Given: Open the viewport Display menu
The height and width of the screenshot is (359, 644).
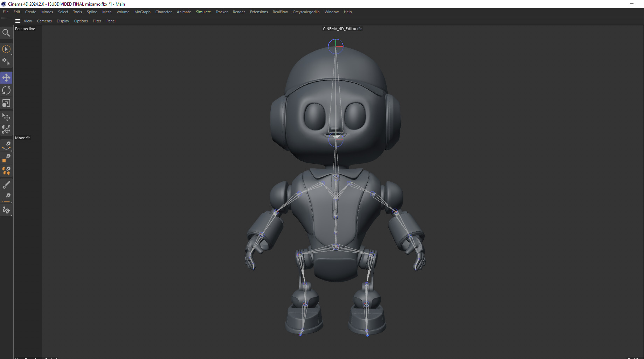Looking at the screenshot, I should pos(63,21).
